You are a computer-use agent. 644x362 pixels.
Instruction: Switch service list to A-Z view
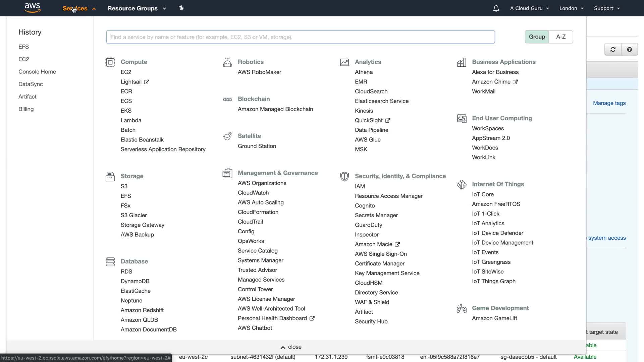[561, 37]
